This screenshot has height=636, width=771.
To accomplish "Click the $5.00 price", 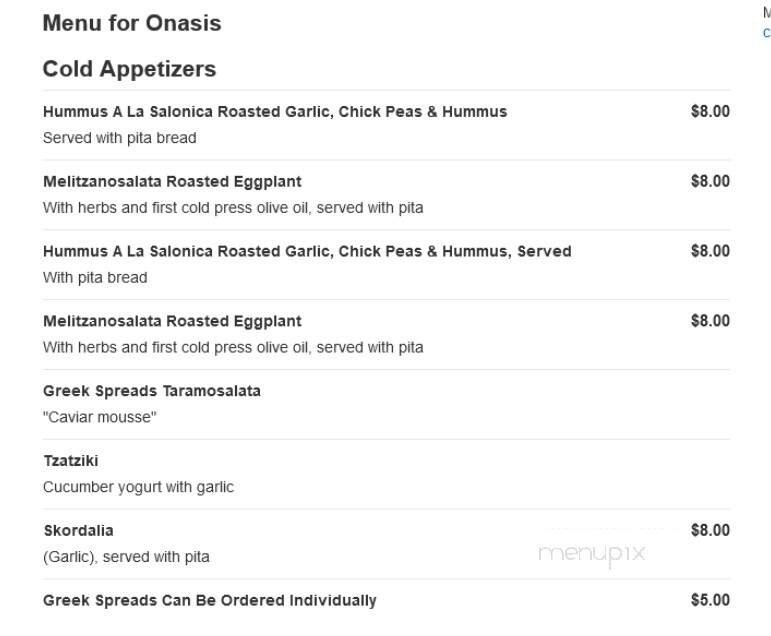I will (x=710, y=601).
